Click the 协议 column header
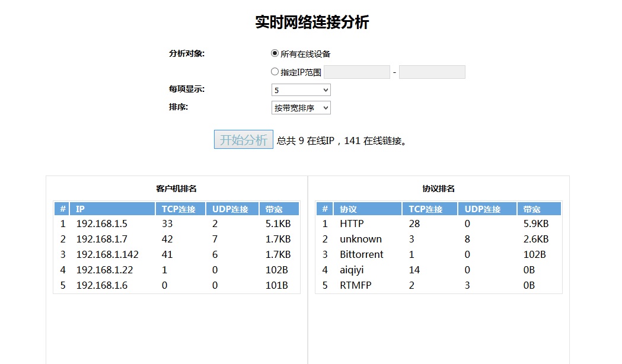The image size is (622, 364). (368, 209)
